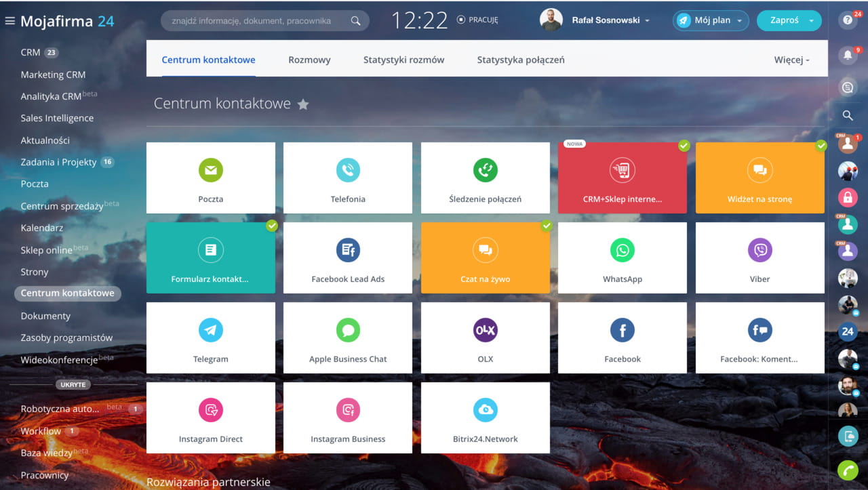The image size is (868, 490).
Task: Toggle the Pracuję work status indicator
Action: click(478, 20)
